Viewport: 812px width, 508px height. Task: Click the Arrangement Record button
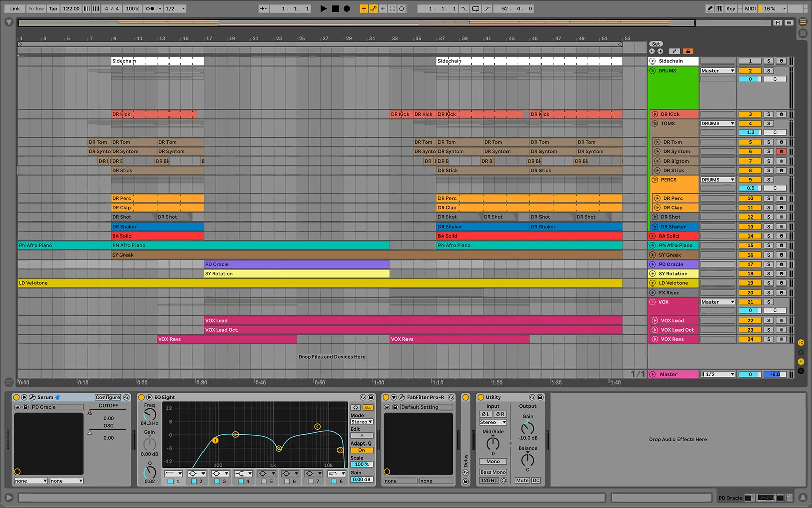[347, 8]
